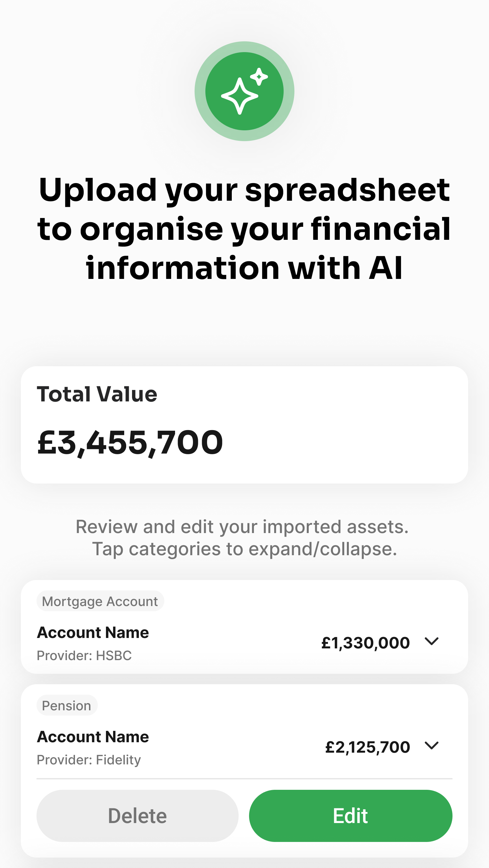Select the Mortgage Account category tag

(100, 601)
